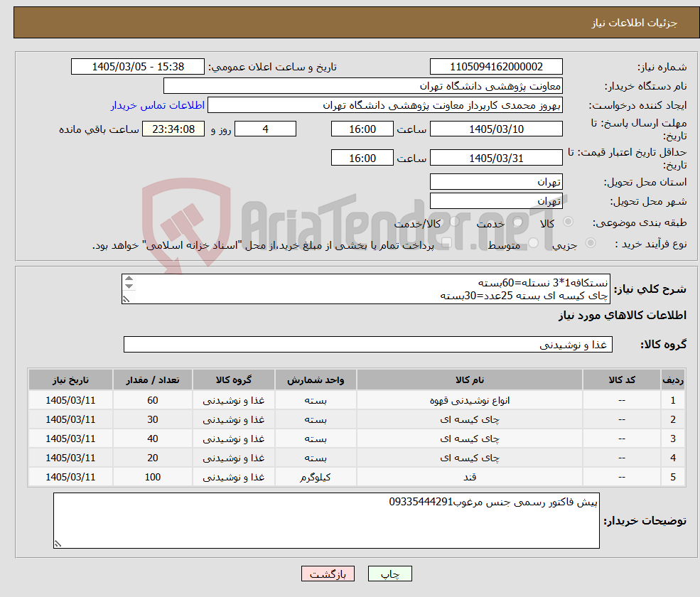Image resolution: width=700 pixels, height=597 pixels.
Task: Select the کالا/خدمت radio button
Action: tap(454, 222)
